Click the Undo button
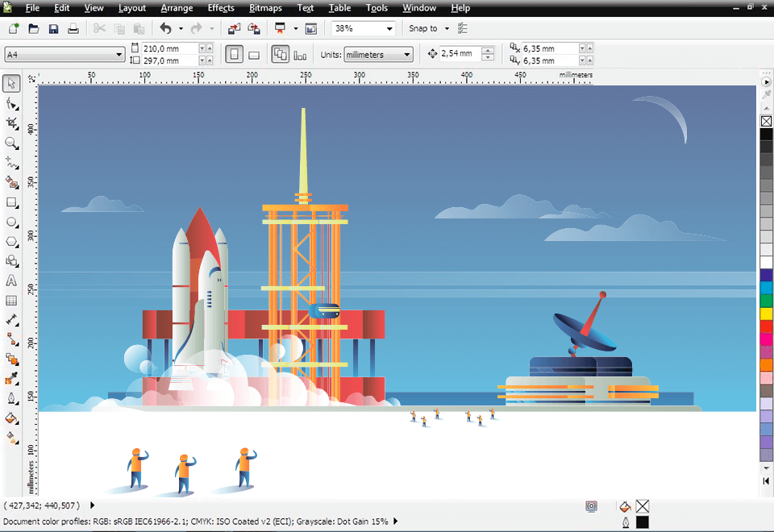This screenshot has height=532, width=774. click(x=168, y=28)
